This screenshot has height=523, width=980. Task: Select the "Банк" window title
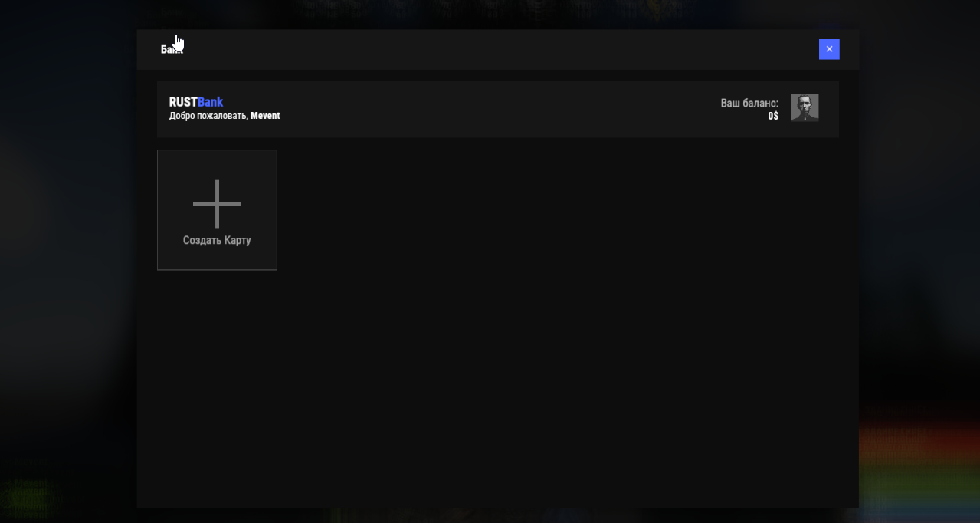click(170, 50)
